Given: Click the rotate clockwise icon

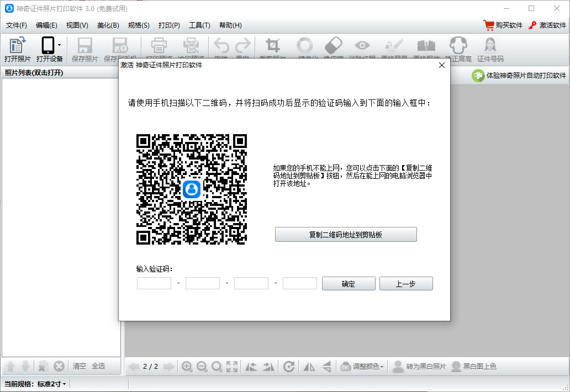Looking at the screenshot, I should (x=289, y=367).
